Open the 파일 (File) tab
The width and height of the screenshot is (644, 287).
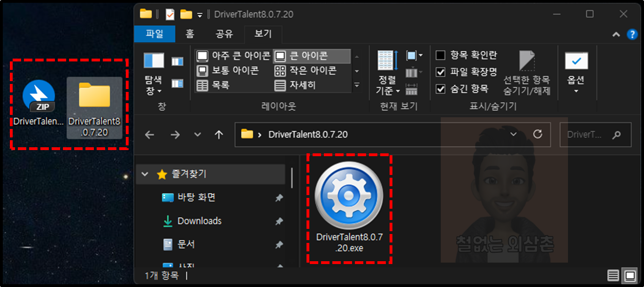coord(154,34)
